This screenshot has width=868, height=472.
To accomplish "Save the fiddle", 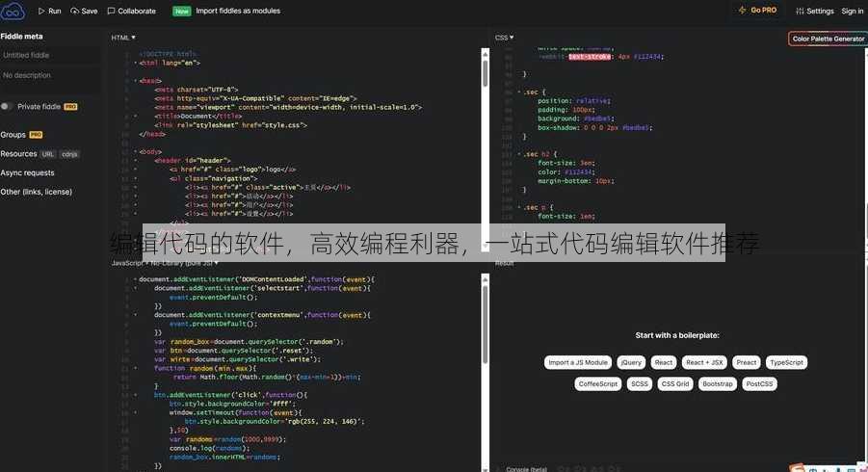I will coord(84,11).
